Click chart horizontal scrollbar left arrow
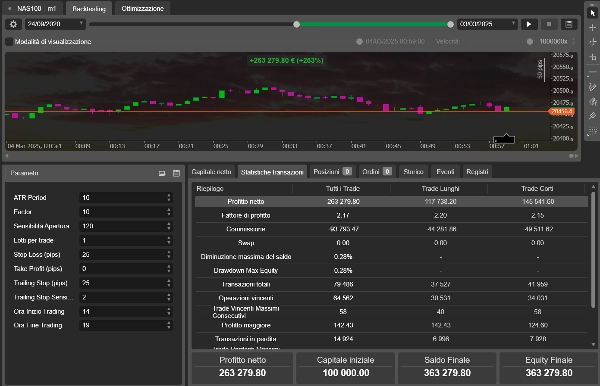This screenshot has height=386, width=600. click(7, 156)
